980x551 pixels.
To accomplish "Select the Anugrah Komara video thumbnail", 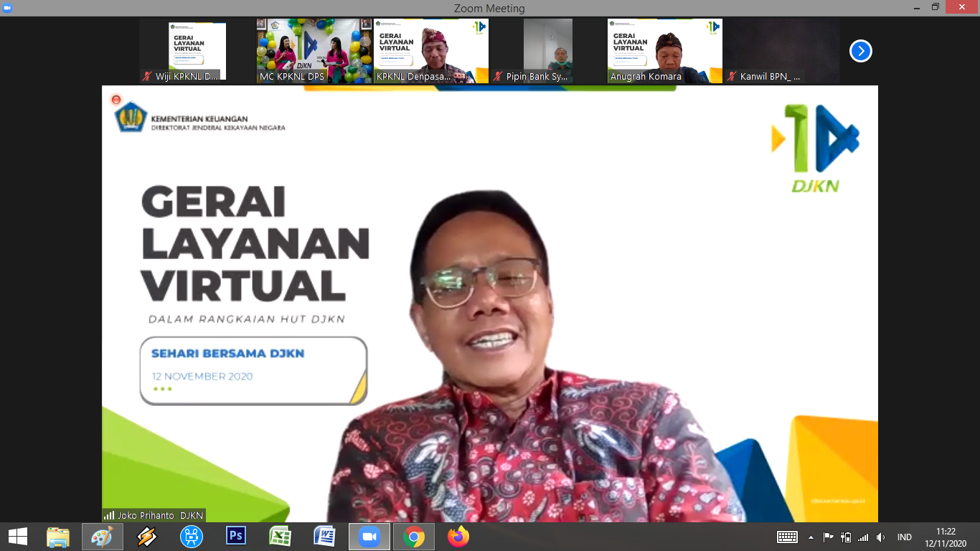I will click(x=664, y=50).
